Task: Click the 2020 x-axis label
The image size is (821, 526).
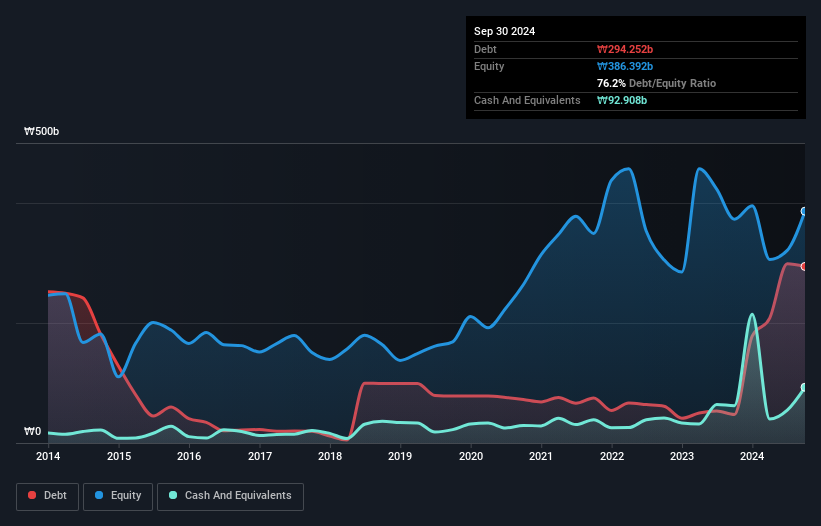Action: coord(471,456)
